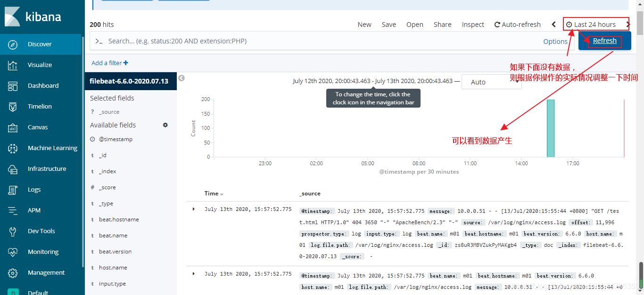This screenshot has height=295, width=644.
Task: Step time range backward chevron
Action: pyautogui.click(x=553, y=25)
